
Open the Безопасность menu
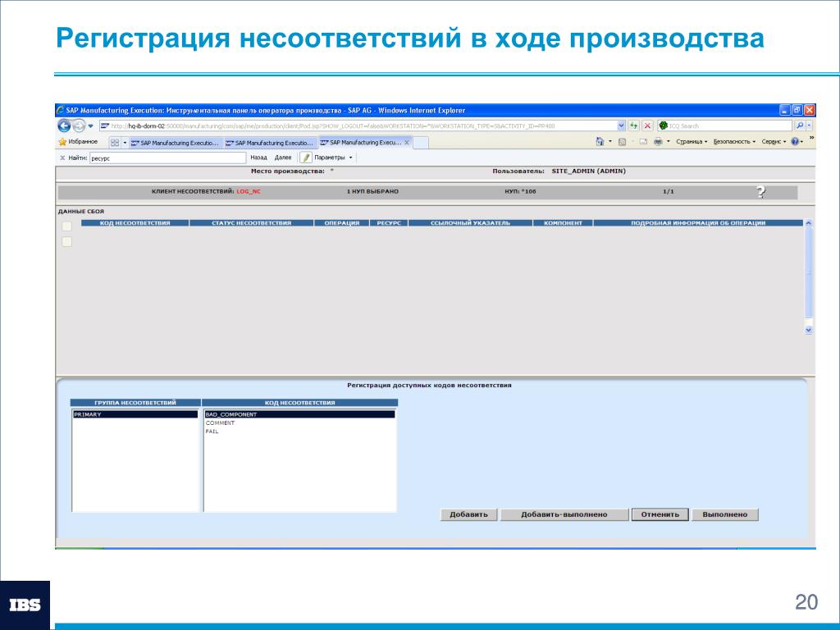click(x=734, y=142)
